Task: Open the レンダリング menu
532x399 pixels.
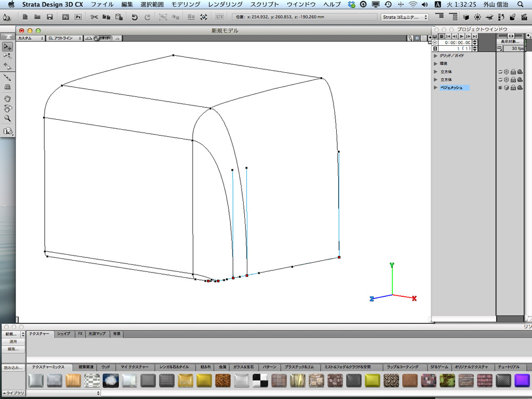Action: pyautogui.click(x=225, y=4)
